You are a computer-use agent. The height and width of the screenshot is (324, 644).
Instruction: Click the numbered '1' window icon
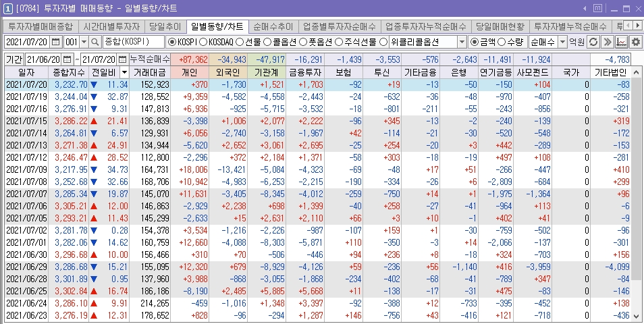pos(7,9)
